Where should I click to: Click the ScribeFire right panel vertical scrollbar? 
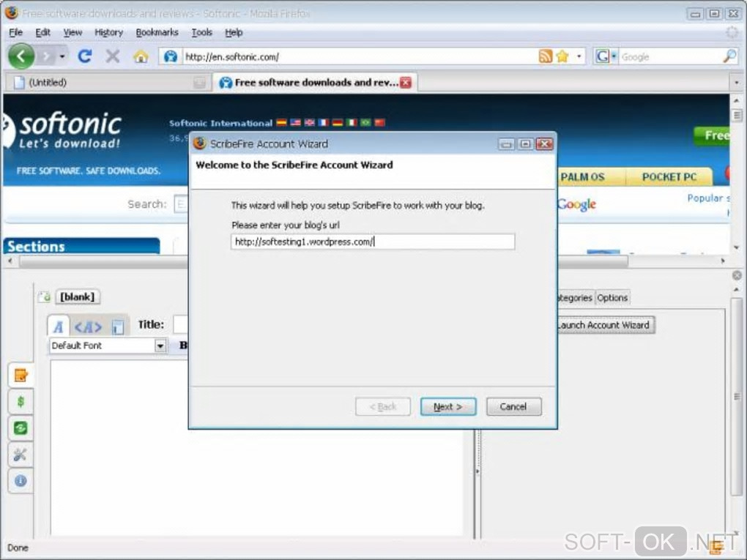click(x=737, y=395)
